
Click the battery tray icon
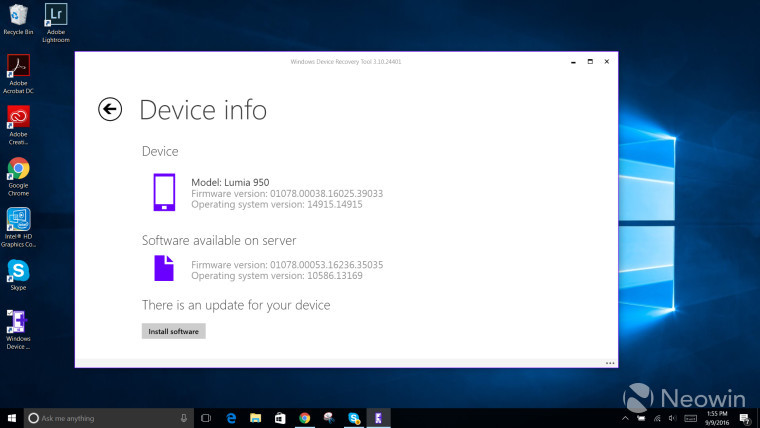641,418
